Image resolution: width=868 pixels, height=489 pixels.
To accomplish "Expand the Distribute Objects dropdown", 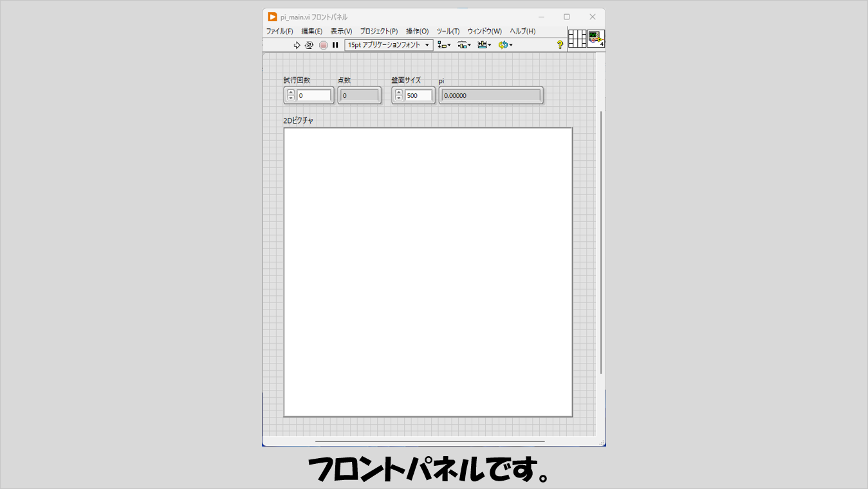I will pyautogui.click(x=464, y=45).
